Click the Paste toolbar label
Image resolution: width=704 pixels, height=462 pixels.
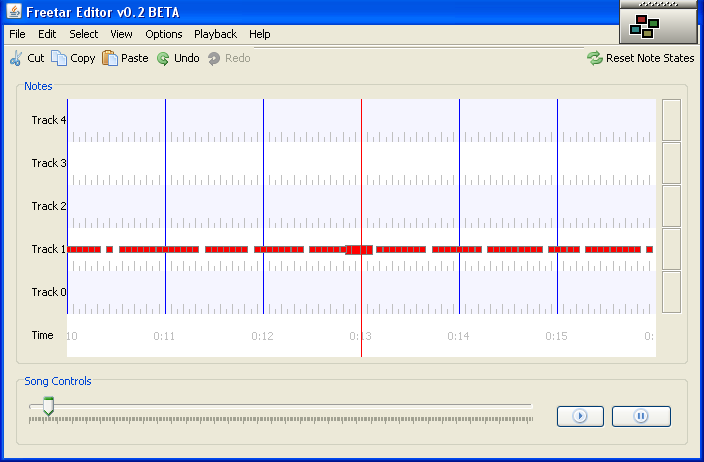[x=135, y=58]
